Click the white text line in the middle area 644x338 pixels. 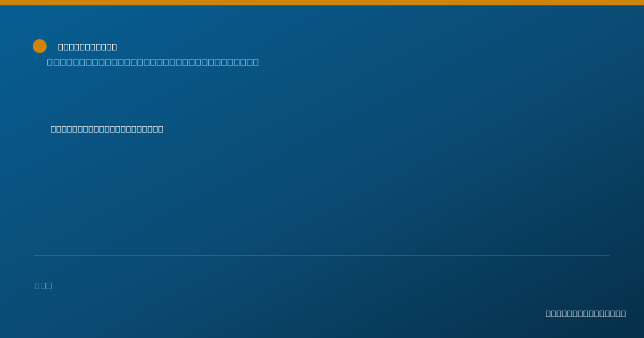[x=107, y=129]
